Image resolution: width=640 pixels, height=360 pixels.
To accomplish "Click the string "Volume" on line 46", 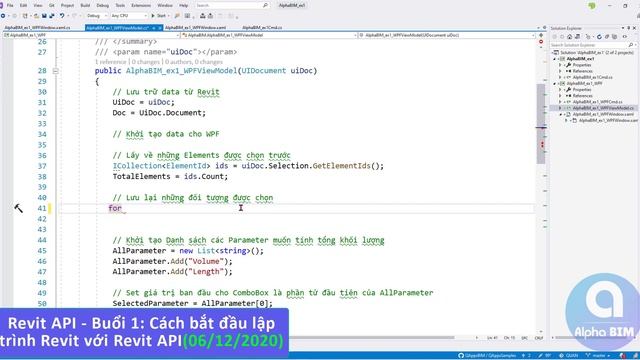I will [x=206, y=261].
